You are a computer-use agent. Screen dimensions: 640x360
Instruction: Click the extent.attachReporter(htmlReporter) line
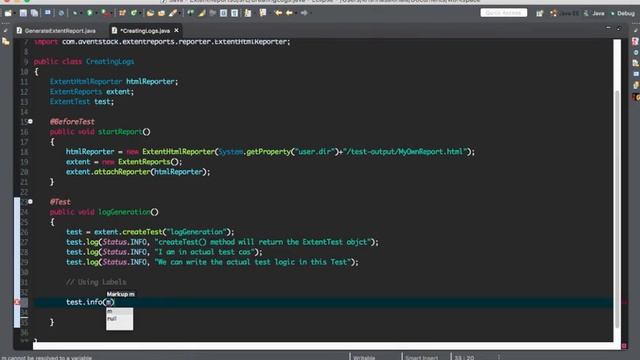coord(138,172)
